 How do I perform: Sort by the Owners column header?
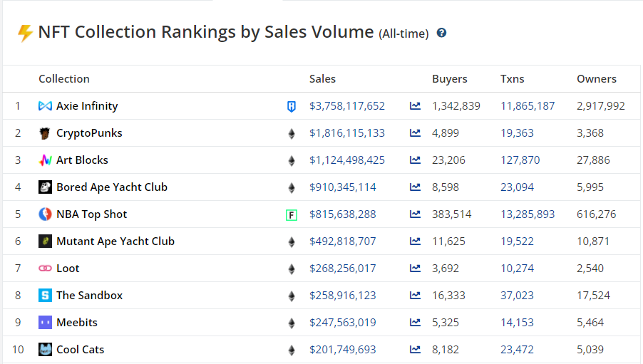pos(596,79)
